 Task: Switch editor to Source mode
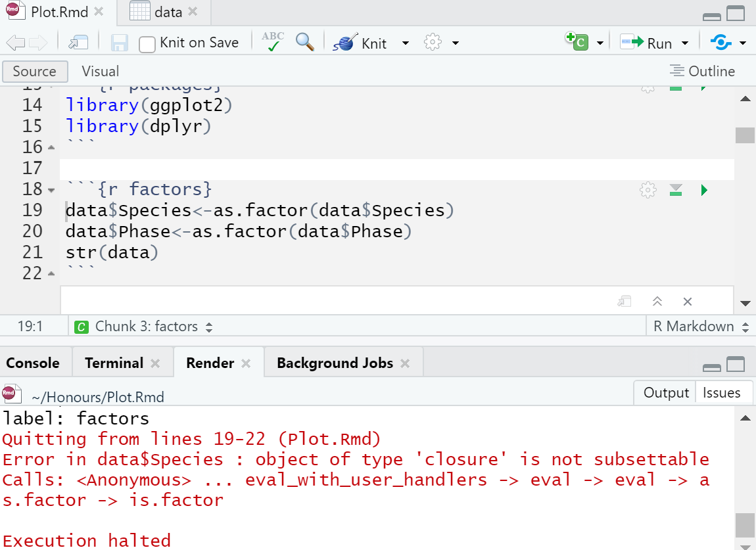34,71
